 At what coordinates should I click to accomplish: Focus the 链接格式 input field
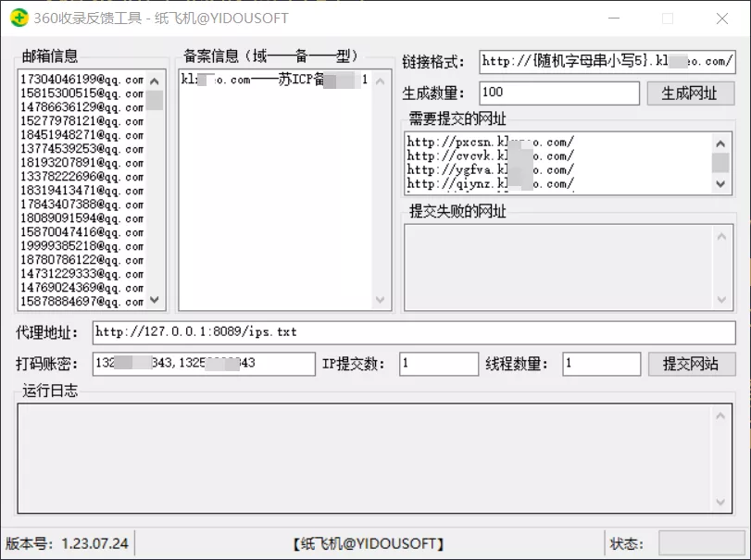pyautogui.click(x=607, y=62)
